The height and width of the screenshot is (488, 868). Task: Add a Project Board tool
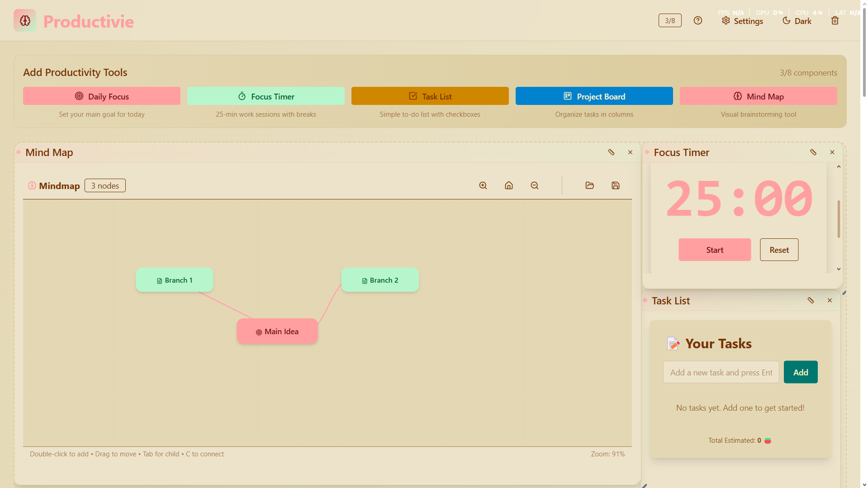[594, 96]
